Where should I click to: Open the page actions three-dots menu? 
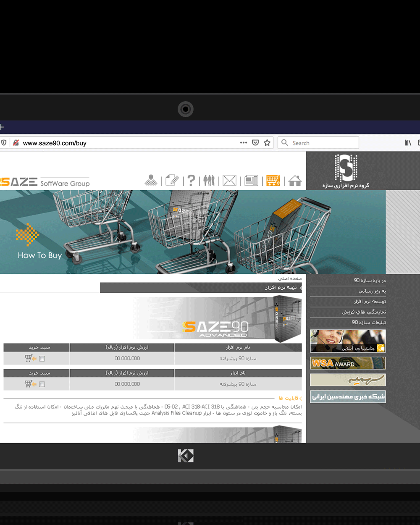tap(244, 143)
